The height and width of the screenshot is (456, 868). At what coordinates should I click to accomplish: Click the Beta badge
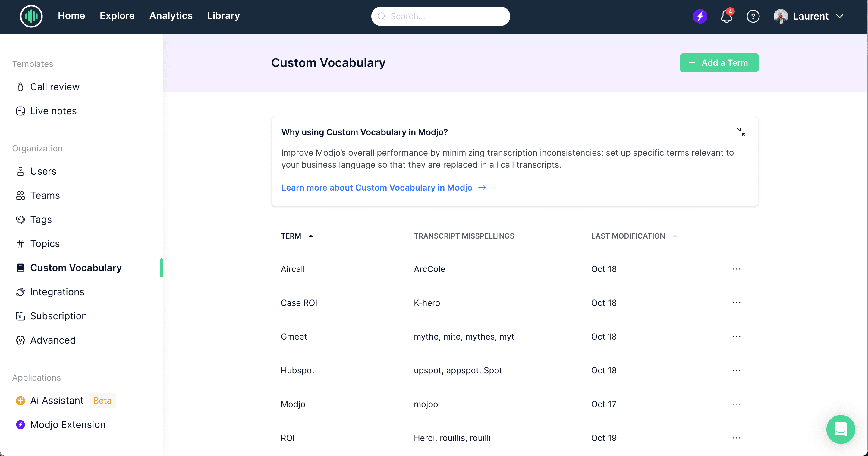click(x=102, y=400)
